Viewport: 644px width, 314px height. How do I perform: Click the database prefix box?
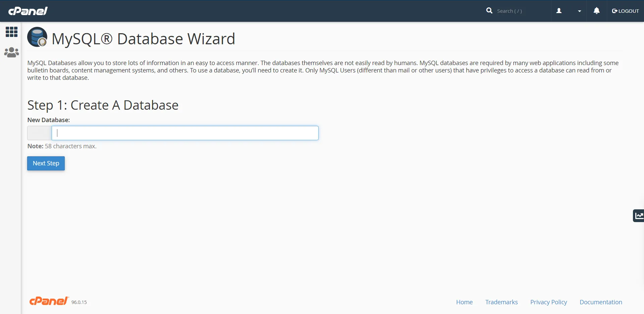coord(40,133)
